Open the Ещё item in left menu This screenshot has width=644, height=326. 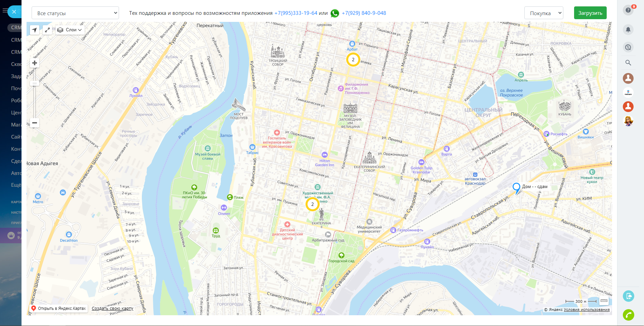(16, 185)
